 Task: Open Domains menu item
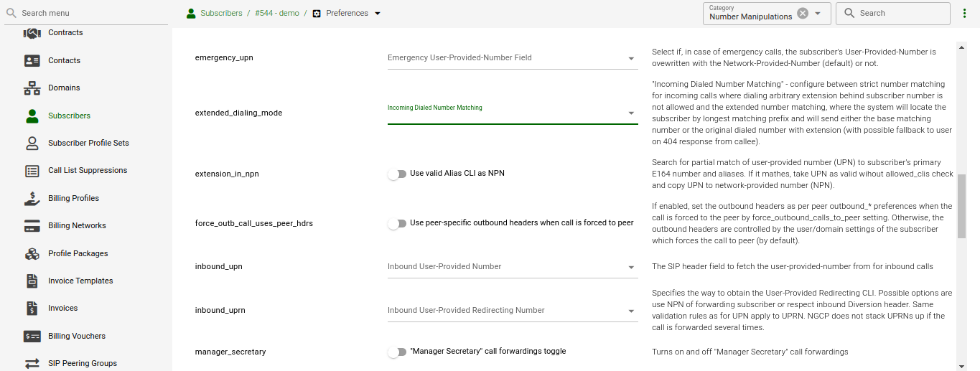point(64,88)
